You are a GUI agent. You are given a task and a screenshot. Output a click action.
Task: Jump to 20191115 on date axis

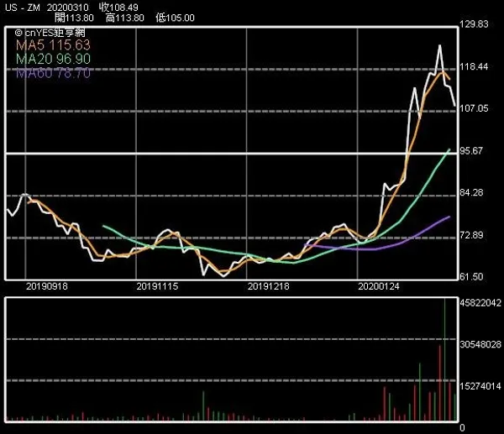tap(157, 286)
